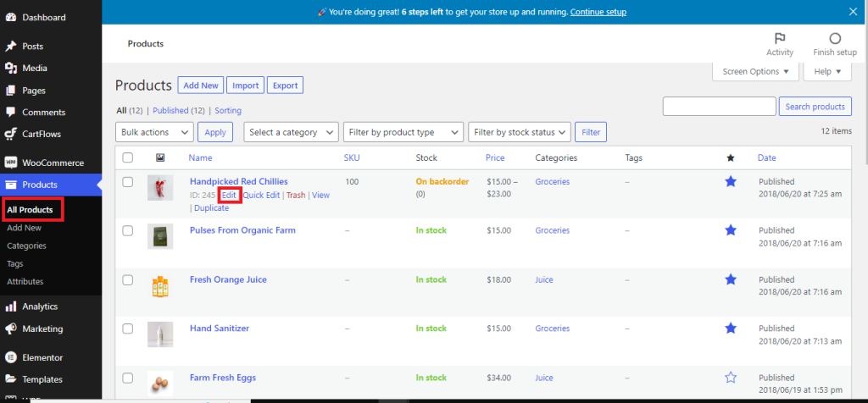Open the Bulk actions dropdown
The width and height of the screenshot is (868, 403).
153,132
